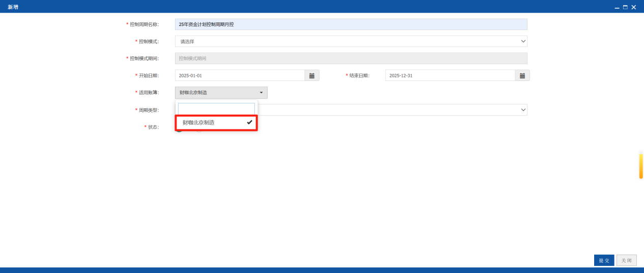Viewport: 644px width, 273px height.
Task: Click the 控制周期名称 text field
Action: [351, 24]
